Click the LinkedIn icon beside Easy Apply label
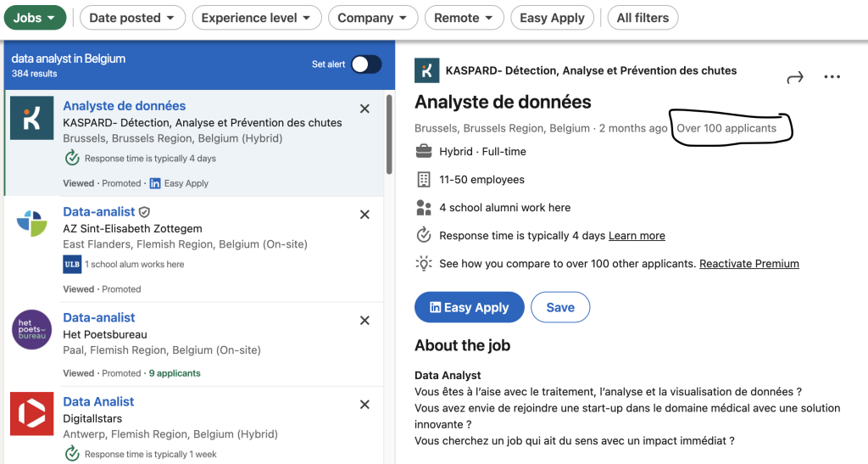This screenshot has width=868, height=464. (155, 183)
